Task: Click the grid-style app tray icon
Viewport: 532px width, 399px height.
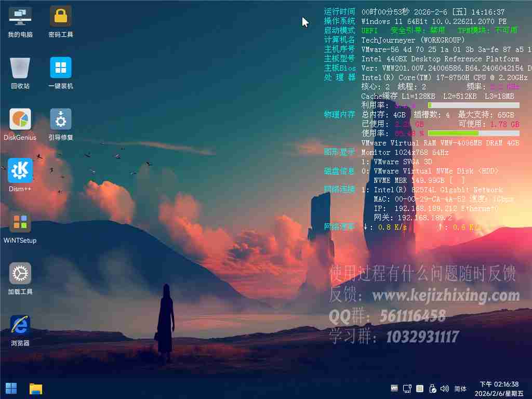Action: tap(420, 388)
